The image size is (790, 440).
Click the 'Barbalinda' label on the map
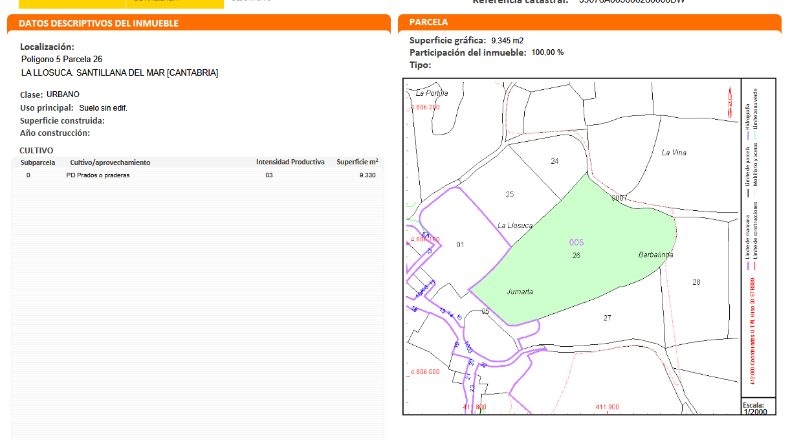tap(655, 255)
